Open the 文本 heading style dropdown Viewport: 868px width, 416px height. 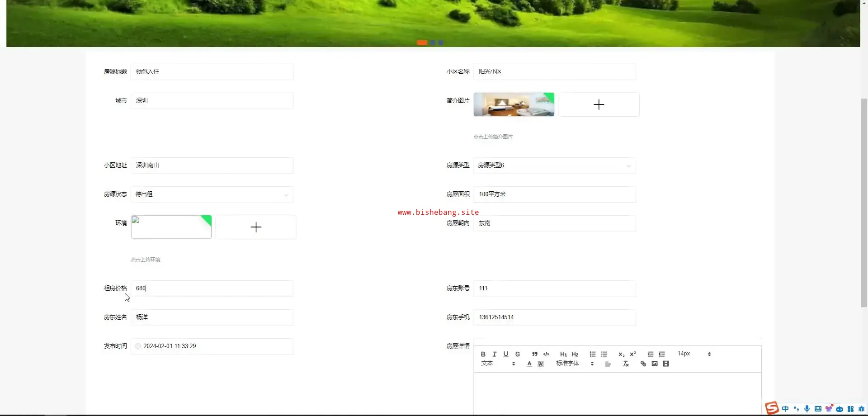pos(498,364)
